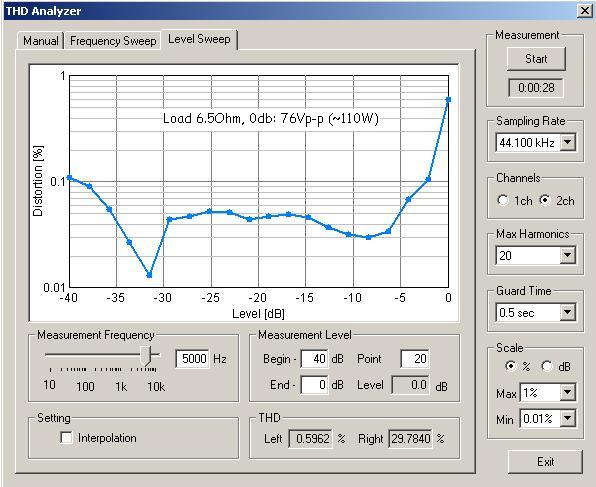Open the Guard Time dropdown
The image size is (596, 487).
(x=567, y=312)
